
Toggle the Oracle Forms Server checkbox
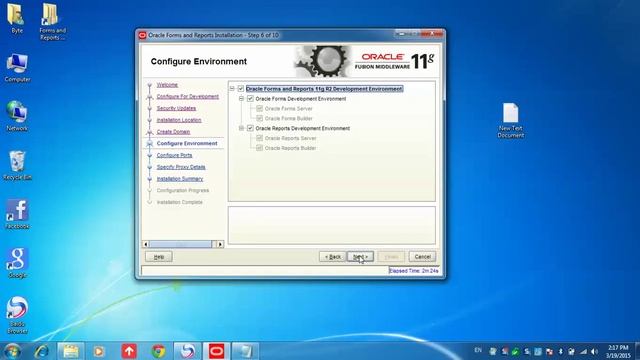point(259,109)
